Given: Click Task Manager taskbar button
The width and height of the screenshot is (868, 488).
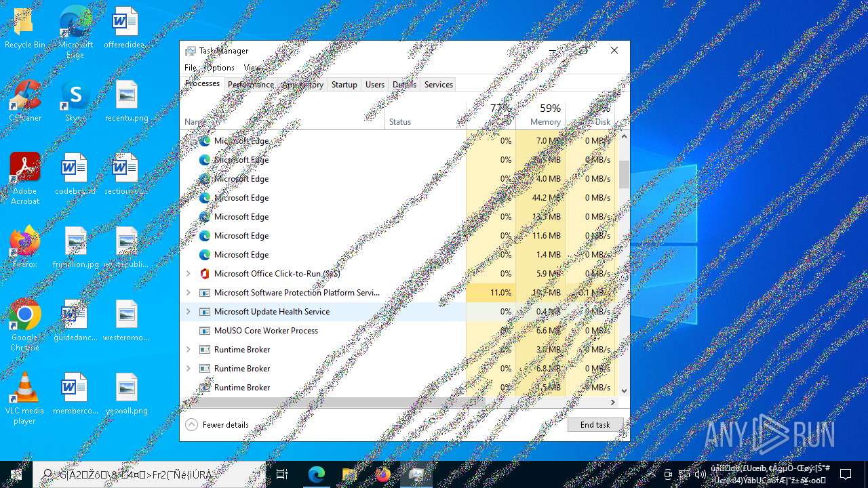Looking at the screenshot, I should (416, 474).
